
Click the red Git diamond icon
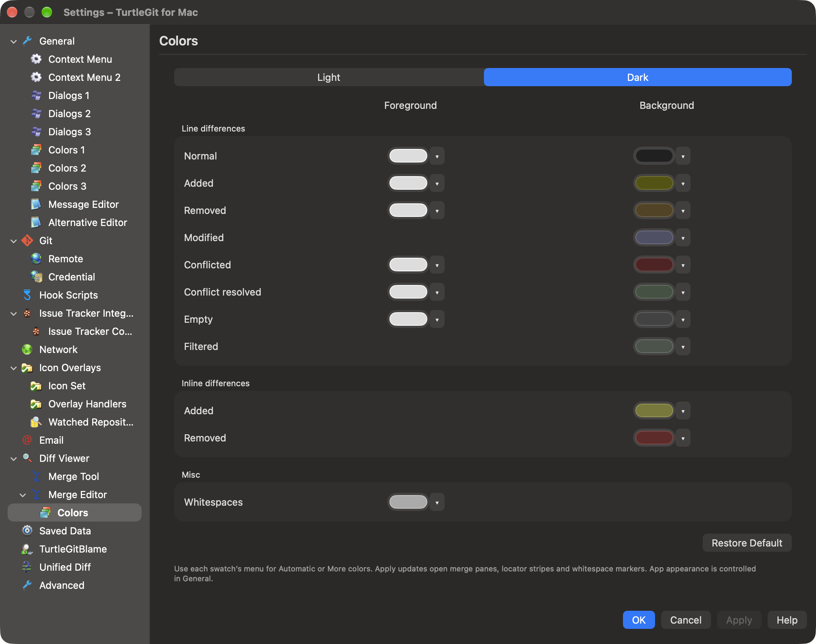(x=27, y=240)
